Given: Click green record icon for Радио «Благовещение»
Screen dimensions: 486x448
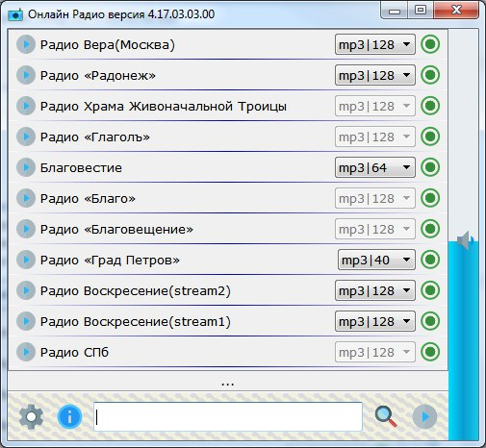Looking at the screenshot, I should tap(430, 229).
